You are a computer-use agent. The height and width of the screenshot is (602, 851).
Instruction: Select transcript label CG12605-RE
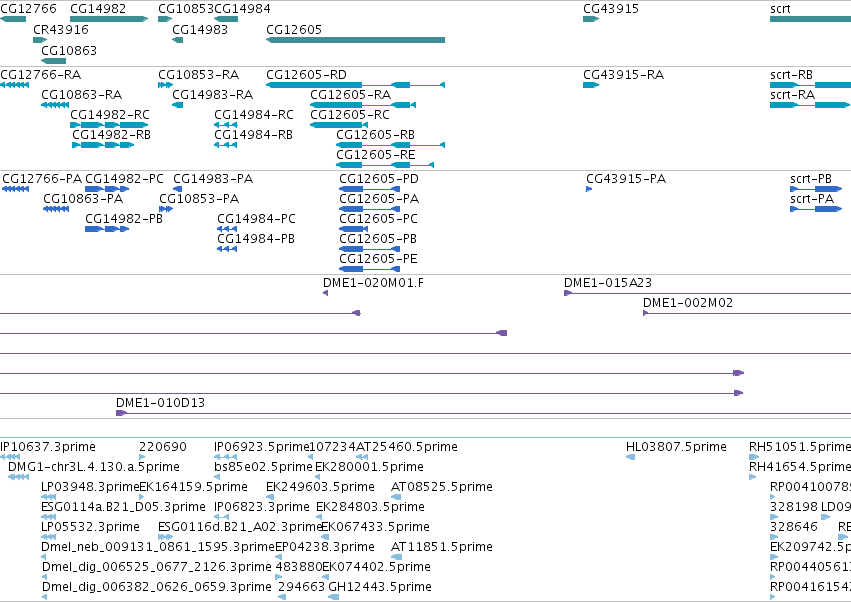376,155
